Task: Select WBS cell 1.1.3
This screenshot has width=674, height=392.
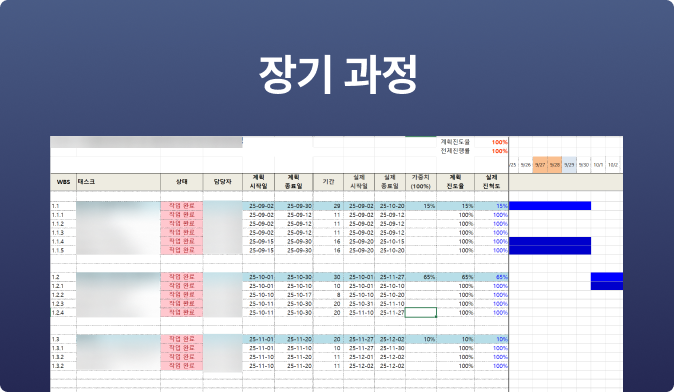Action: [63, 233]
